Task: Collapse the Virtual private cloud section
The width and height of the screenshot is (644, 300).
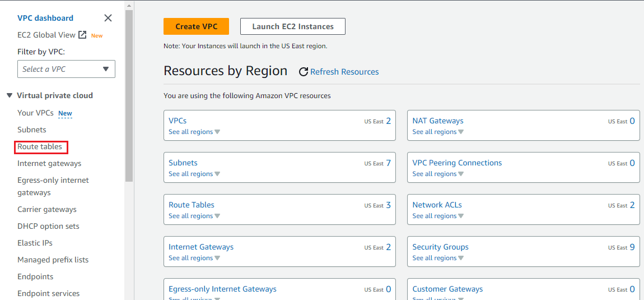Action: pos(10,95)
